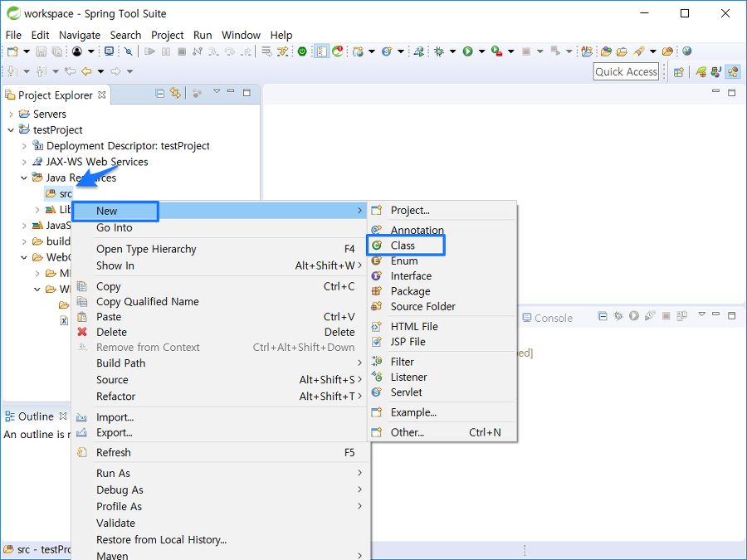Open Project Explorer View Menu triangle
The width and height of the screenshot is (747, 560).
(217, 91)
